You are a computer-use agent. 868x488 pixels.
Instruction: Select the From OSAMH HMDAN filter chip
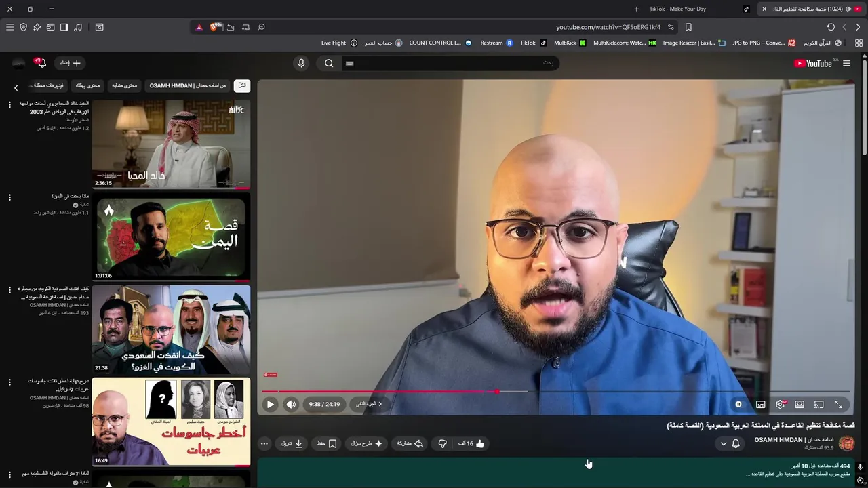coord(188,85)
